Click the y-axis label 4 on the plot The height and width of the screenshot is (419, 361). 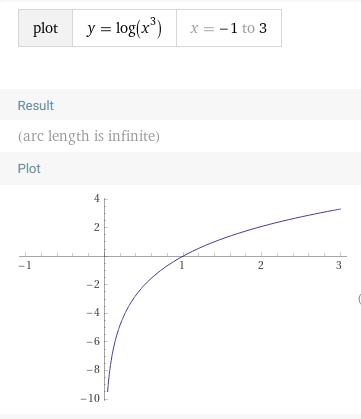(x=97, y=199)
